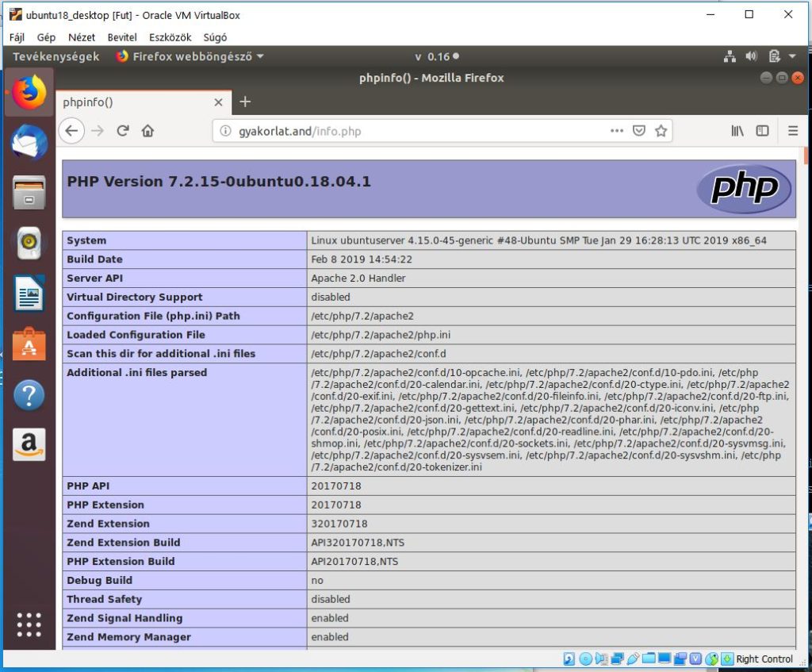Bookmark this page with the star icon
The image size is (812, 672).
point(661,131)
